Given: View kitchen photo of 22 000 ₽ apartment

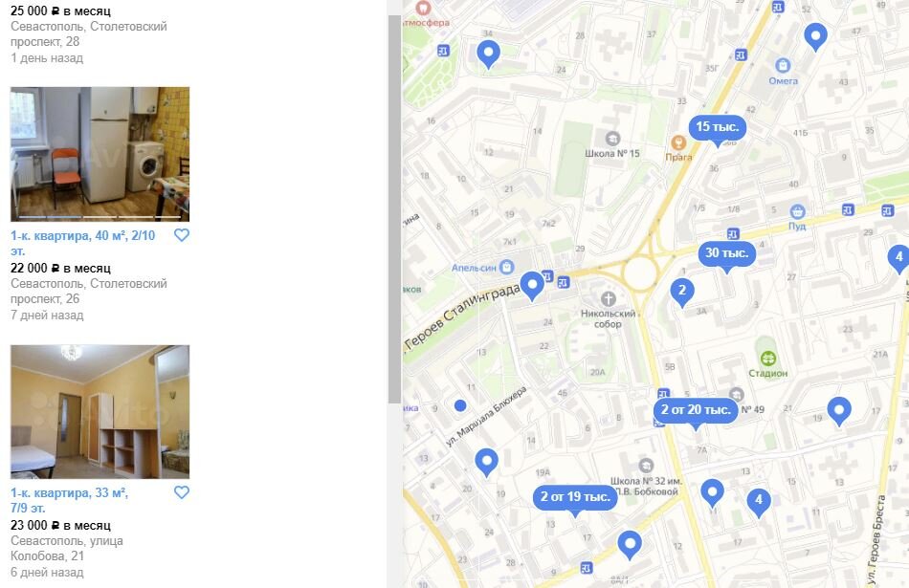Looking at the screenshot, I should pos(100,154).
